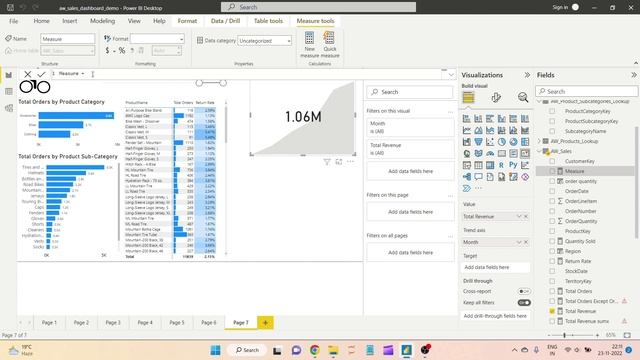Select the Map visual
The height and width of the screenshot is (360, 640).
coord(467,153)
